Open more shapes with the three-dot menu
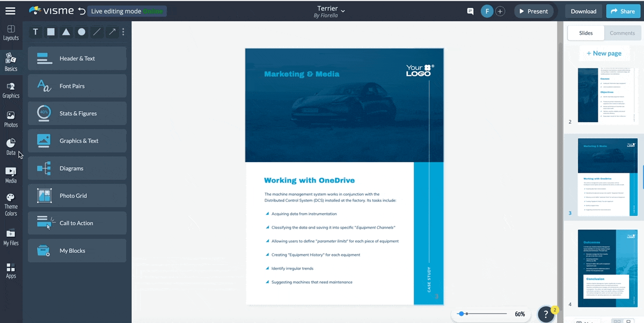Screen dimensions: 644x323 coord(123,32)
